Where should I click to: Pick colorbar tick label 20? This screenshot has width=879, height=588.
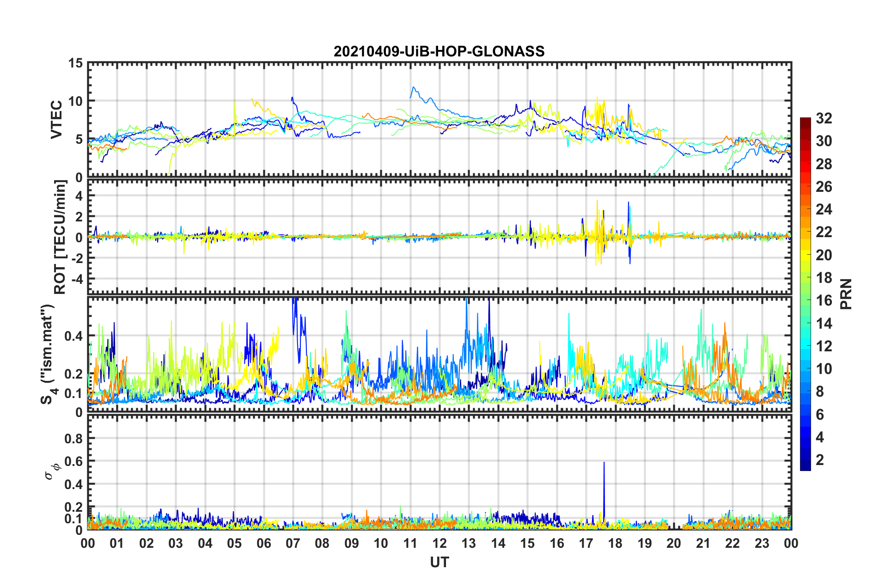pos(824,255)
